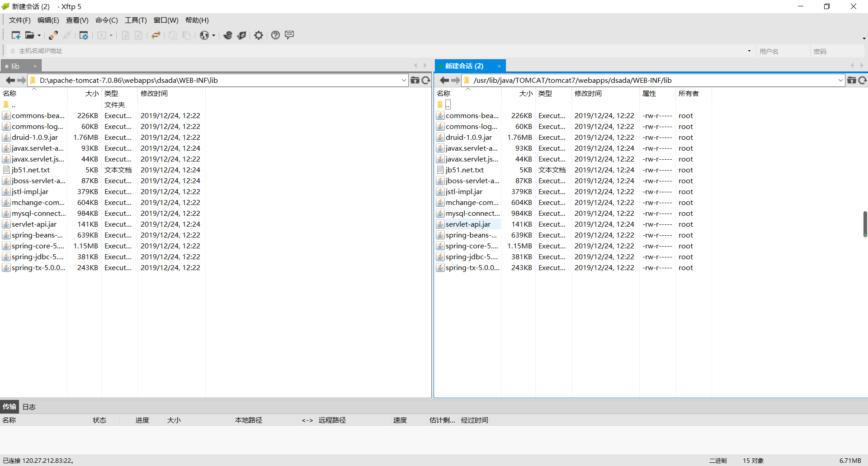Click Back arrow in local pane
Screen dimensions: 868x466
click(x=10, y=80)
